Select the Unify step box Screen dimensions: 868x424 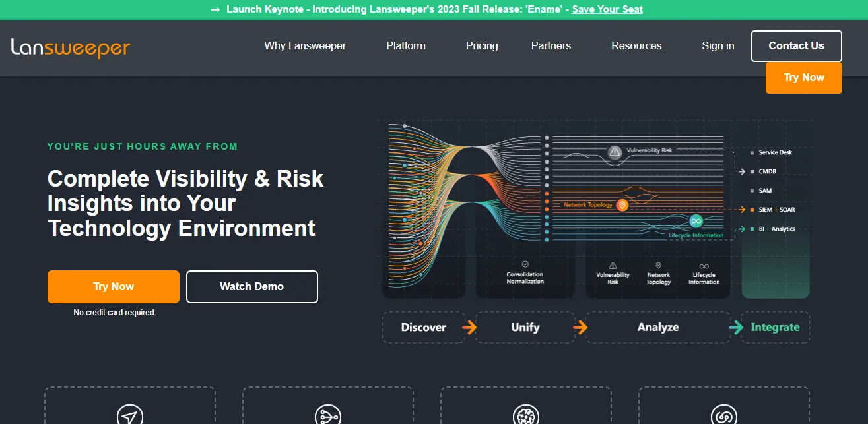(x=525, y=327)
